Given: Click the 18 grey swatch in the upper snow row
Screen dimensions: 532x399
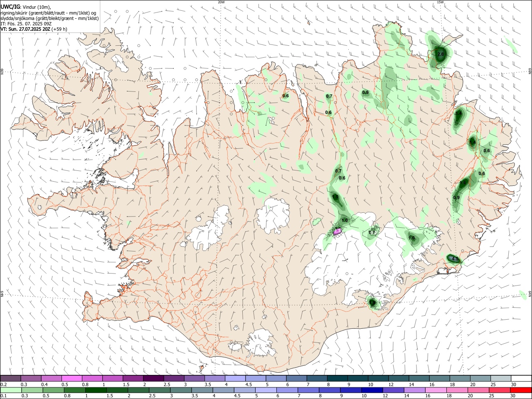Looking at the screenshot, I should coord(460,379).
